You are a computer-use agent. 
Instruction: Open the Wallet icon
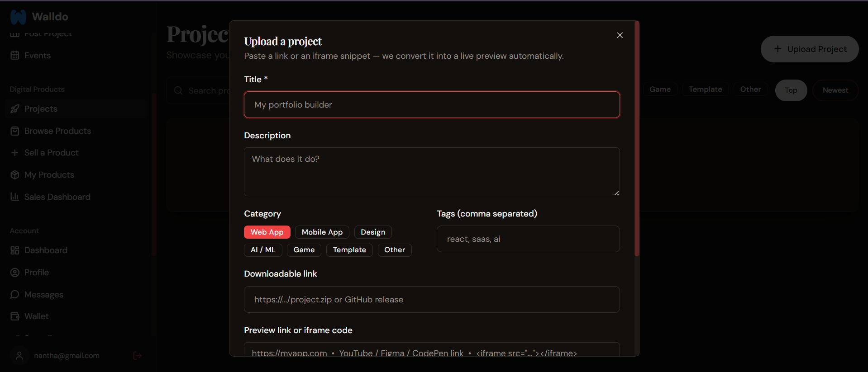[x=15, y=316]
